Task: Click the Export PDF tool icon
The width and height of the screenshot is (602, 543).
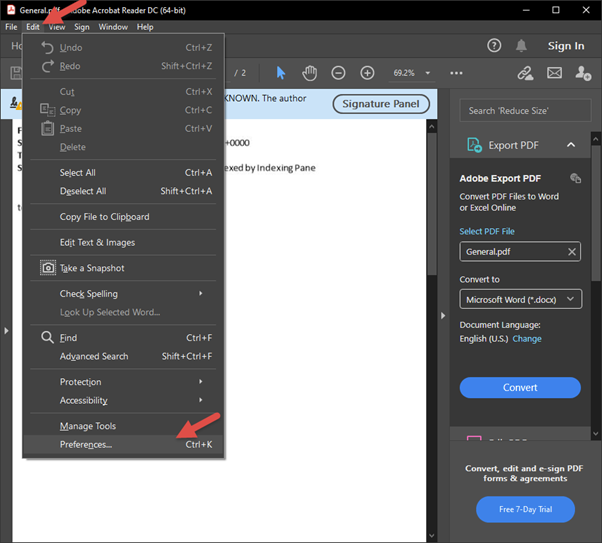Action: click(475, 145)
